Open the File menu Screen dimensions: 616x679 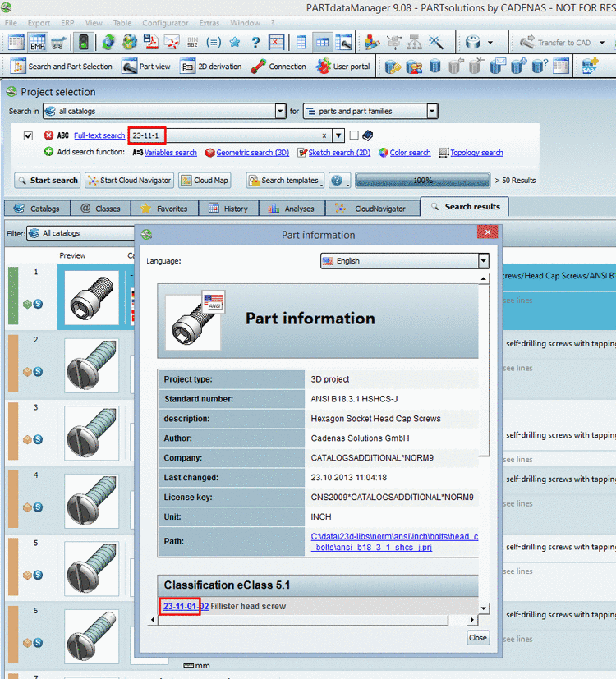point(11,23)
